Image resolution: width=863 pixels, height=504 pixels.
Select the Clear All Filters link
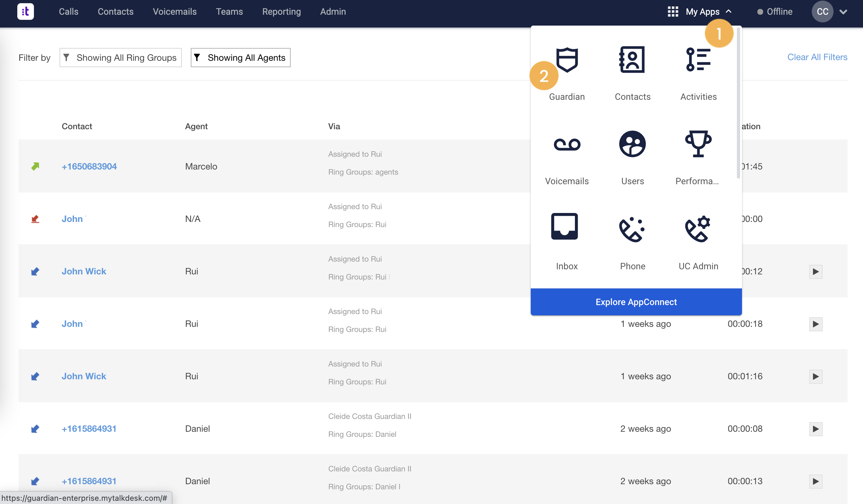point(817,57)
